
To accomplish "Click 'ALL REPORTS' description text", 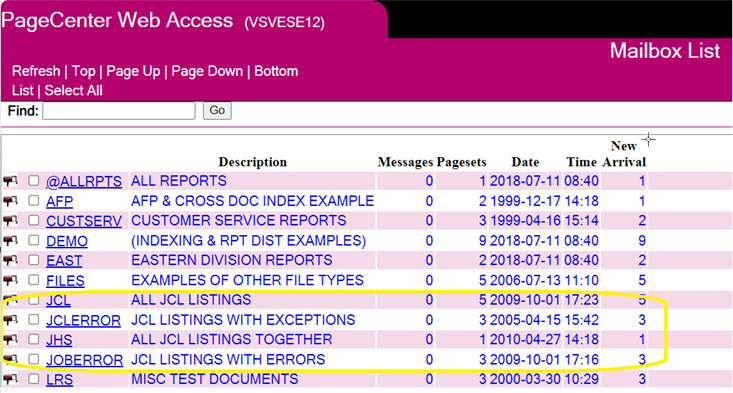I will click(179, 181).
